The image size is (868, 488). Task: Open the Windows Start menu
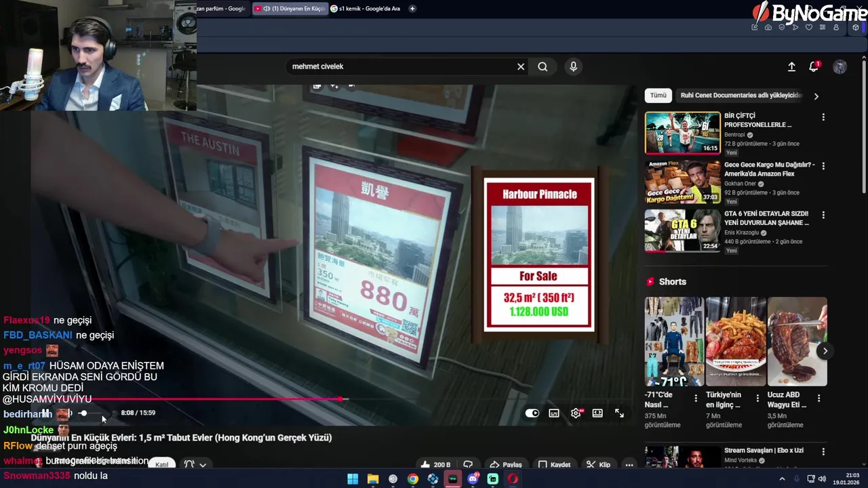(353, 479)
